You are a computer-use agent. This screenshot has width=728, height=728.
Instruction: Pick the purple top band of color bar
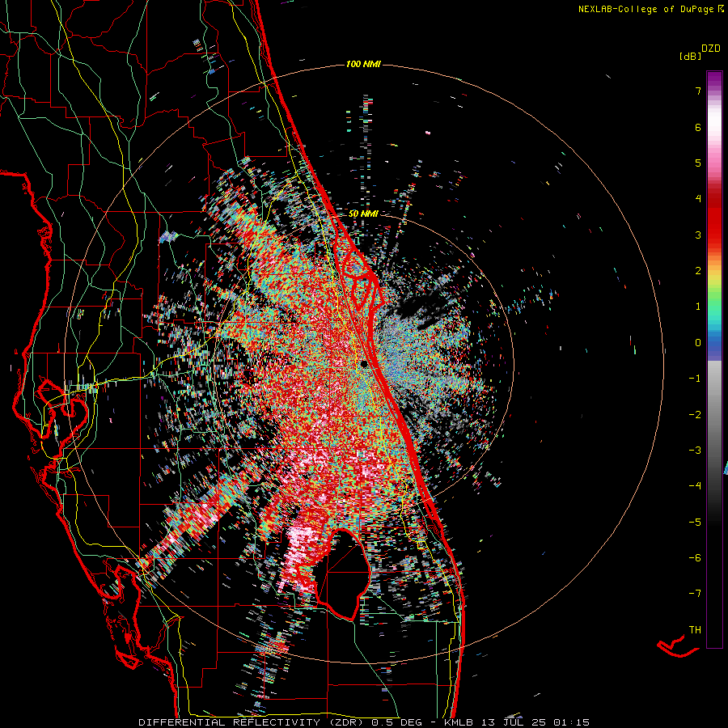(x=714, y=77)
